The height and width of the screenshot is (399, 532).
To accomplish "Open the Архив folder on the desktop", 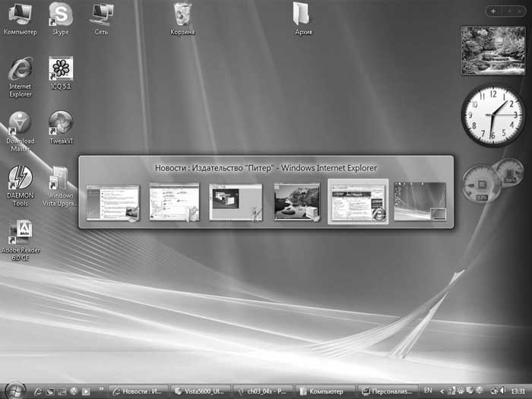I will (x=302, y=14).
